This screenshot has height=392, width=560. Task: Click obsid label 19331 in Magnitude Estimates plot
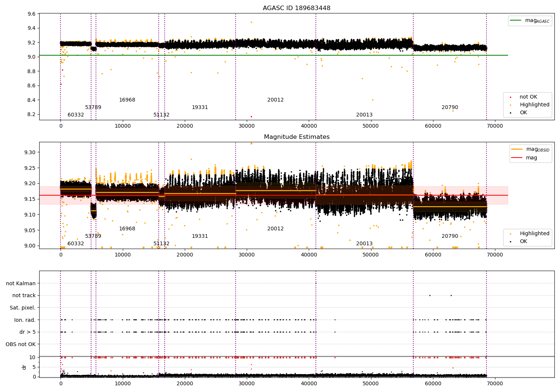tap(200, 236)
